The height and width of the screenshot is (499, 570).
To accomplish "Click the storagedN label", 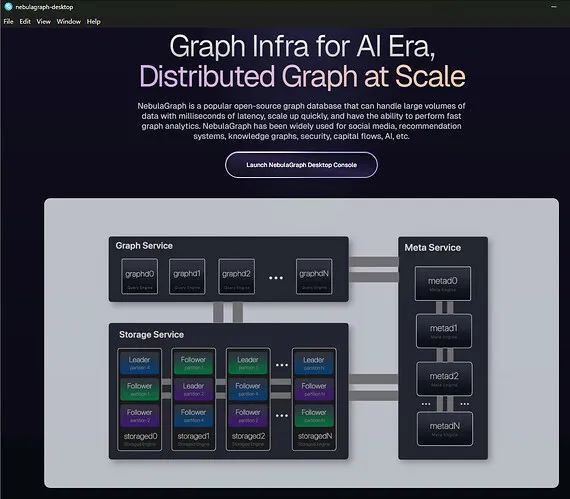I will tap(315, 436).
